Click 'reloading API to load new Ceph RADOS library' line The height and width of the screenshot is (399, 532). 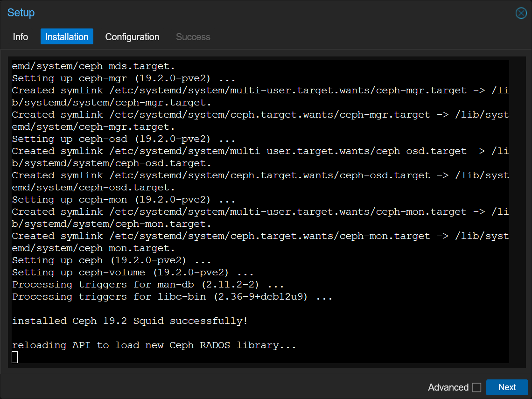coord(154,345)
